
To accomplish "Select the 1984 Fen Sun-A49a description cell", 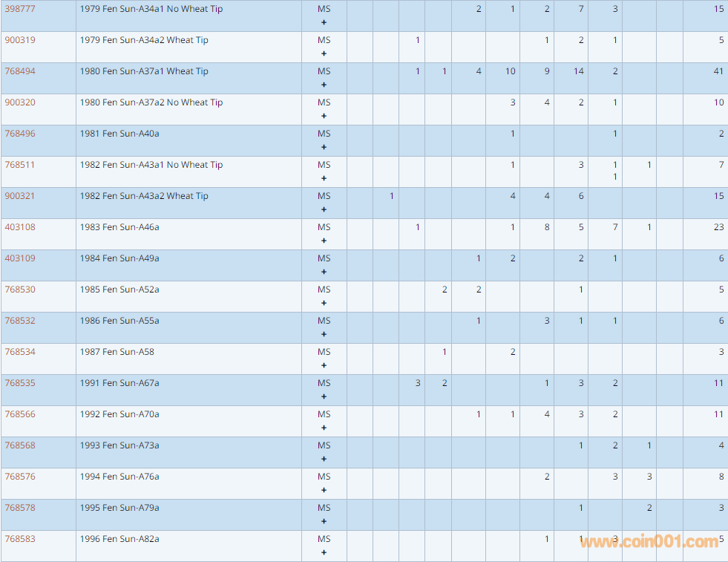I will [x=119, y=258].
